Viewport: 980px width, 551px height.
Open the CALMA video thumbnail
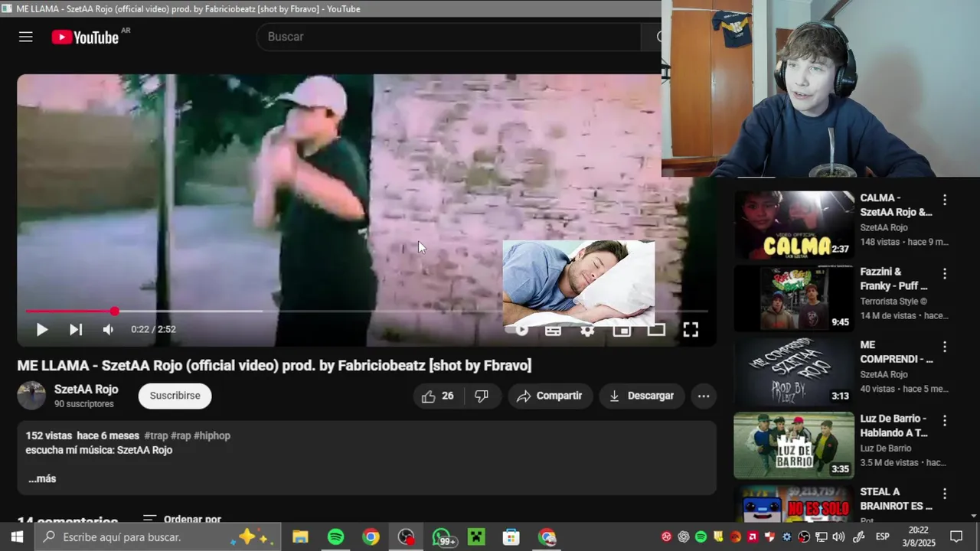click(794, 225)
